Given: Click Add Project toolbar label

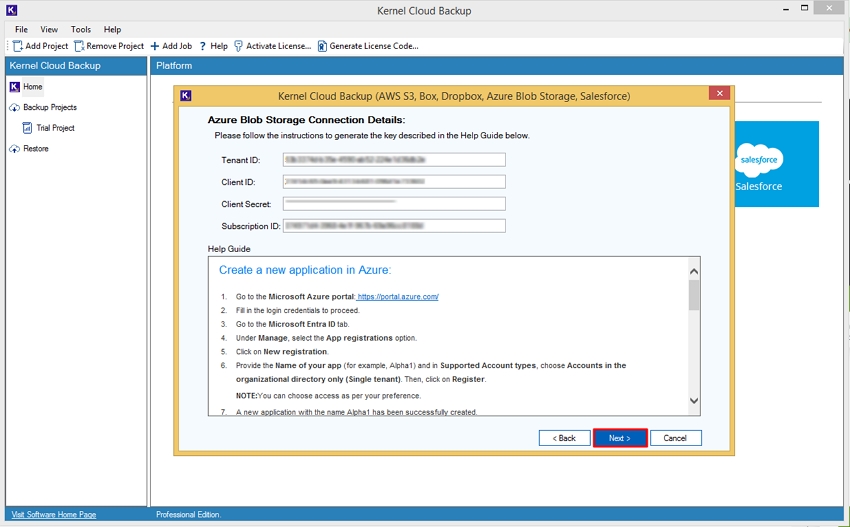Looking at the screenshot, I should tap(47, 46).
